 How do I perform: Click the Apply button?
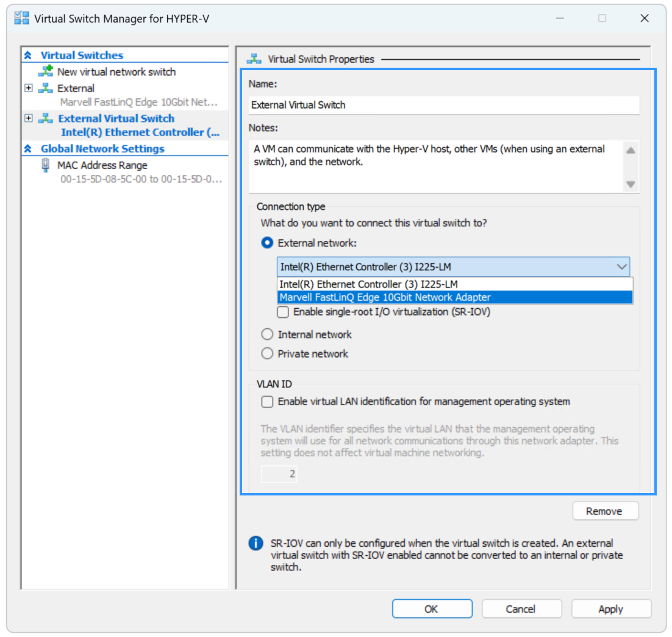pyautogui.click(x=611, y=609)
